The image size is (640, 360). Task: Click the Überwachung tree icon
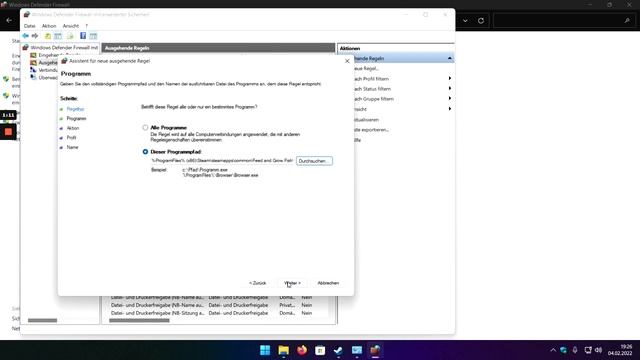[33, 77]
